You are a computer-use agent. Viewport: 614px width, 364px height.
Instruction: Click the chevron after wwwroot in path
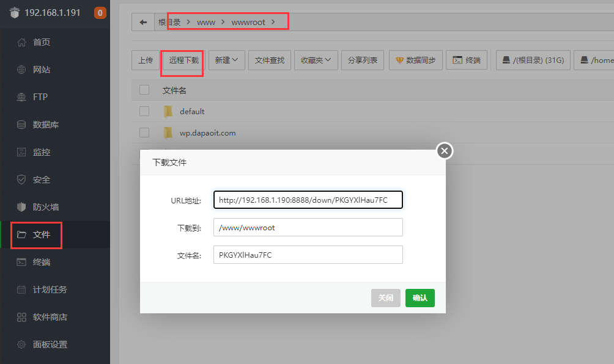(273, 22)
